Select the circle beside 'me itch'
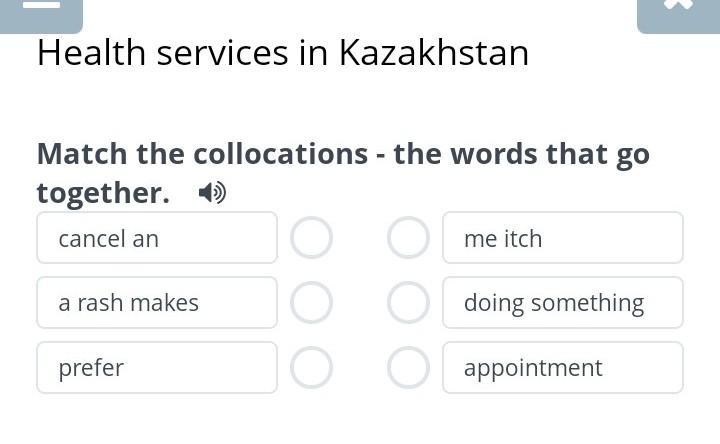 [408, 238]
